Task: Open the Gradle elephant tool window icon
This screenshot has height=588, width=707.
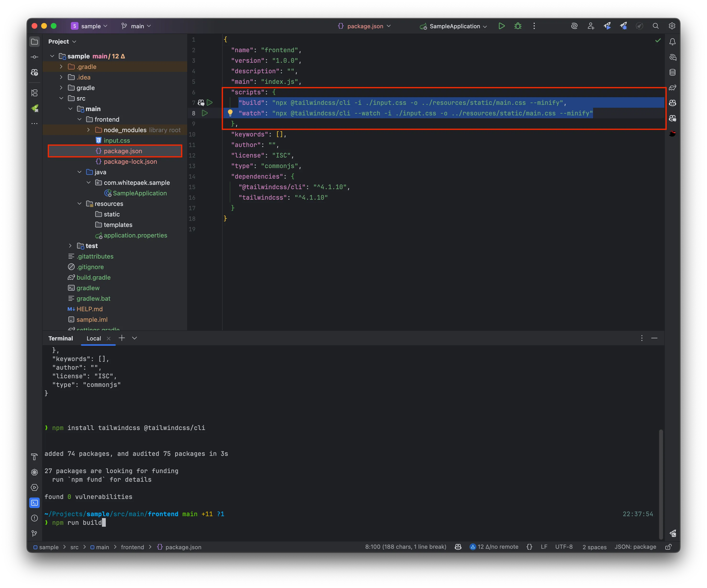Action: point(672,88)
